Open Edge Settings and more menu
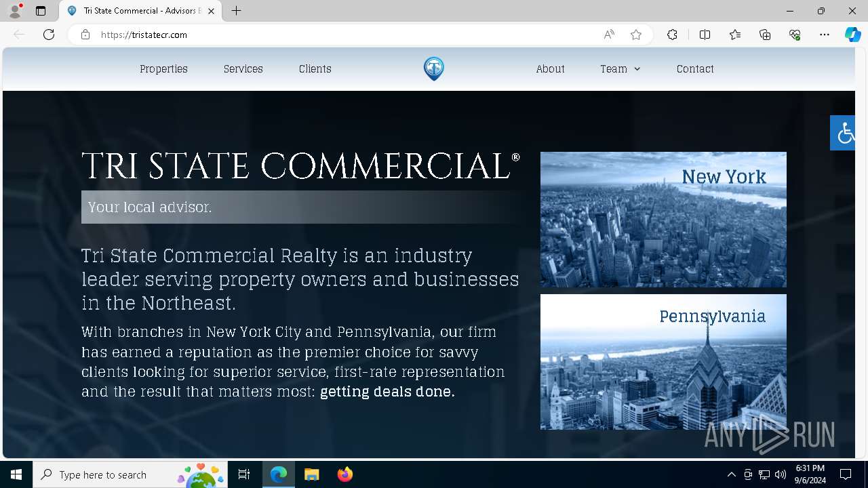This screenshot has height=488, width=868. (x=825, y=35)
